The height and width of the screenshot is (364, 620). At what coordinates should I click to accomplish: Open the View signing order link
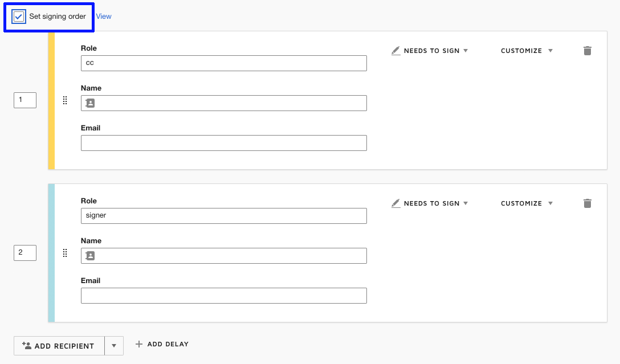104,17
